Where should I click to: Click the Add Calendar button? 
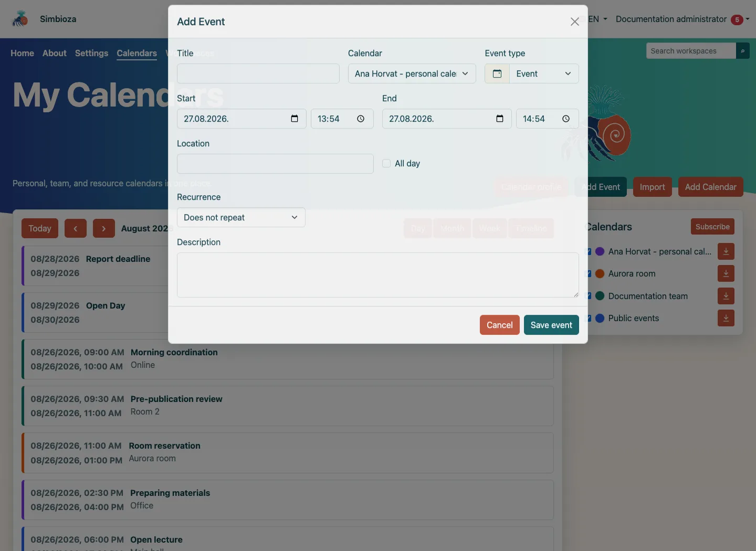tap(711, 187)
